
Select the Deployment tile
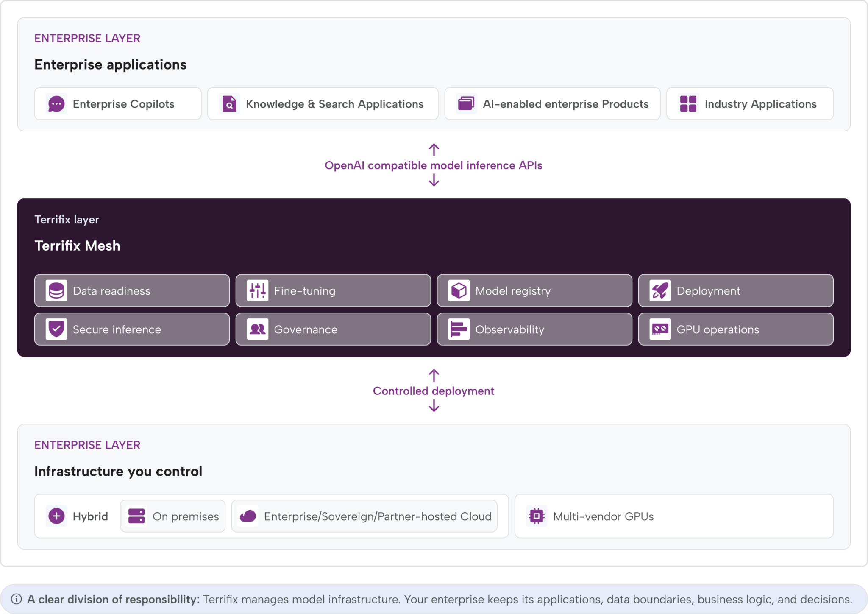(x=736, y=291)
